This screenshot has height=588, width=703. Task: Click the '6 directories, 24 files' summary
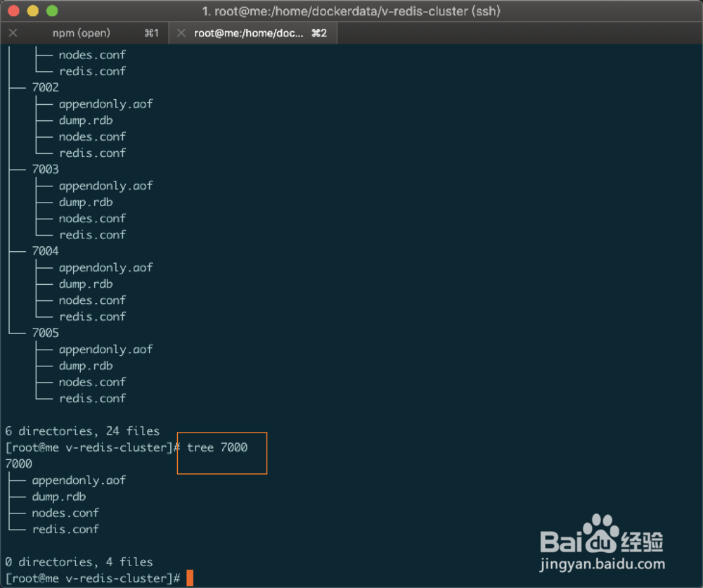point(82,431)
